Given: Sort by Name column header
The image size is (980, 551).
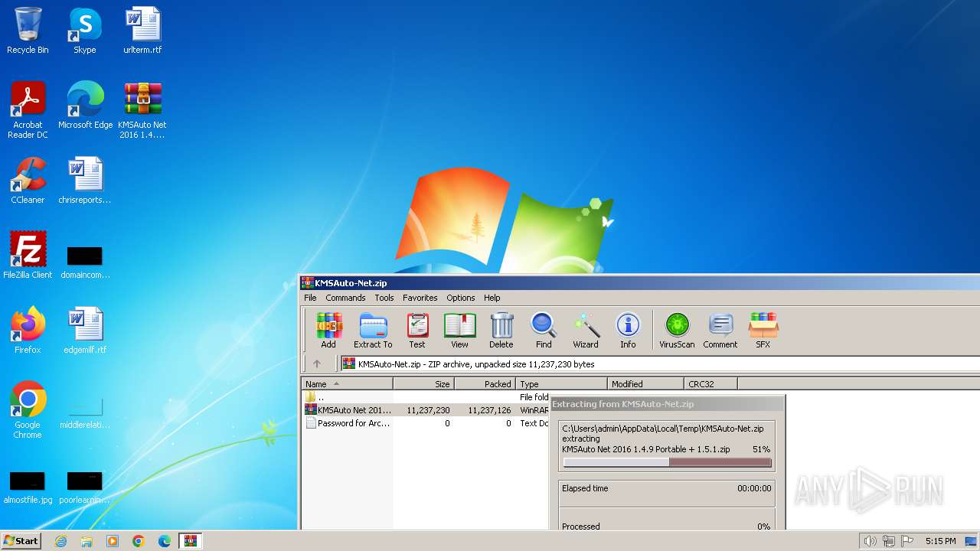Looking at the screenshot, I should (348, 384).
